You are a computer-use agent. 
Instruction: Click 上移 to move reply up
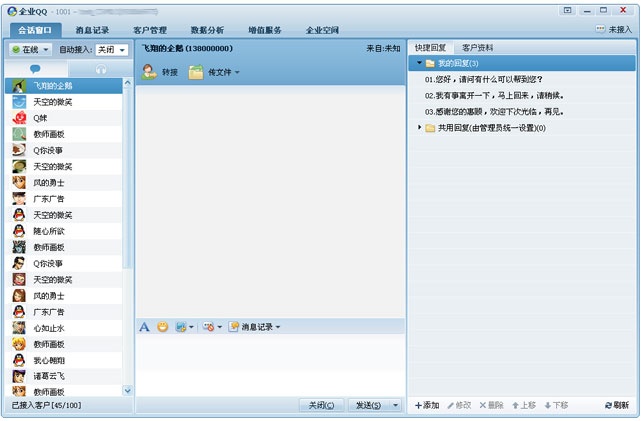pos(524,405)
